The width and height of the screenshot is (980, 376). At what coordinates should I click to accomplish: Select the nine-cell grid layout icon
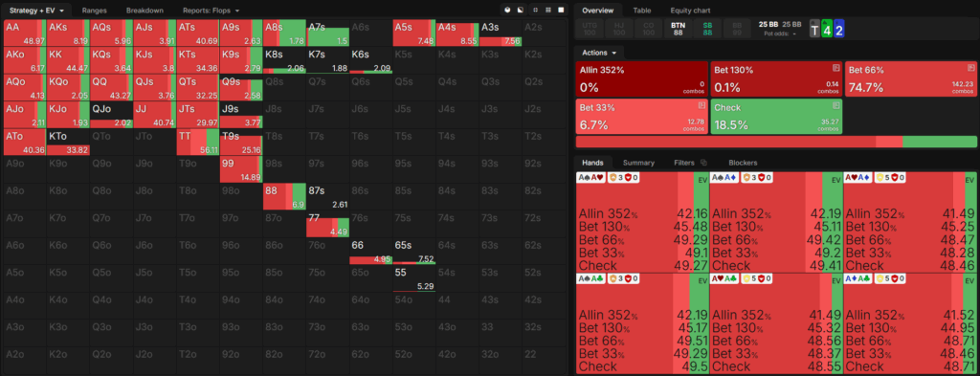click(548, 10)
